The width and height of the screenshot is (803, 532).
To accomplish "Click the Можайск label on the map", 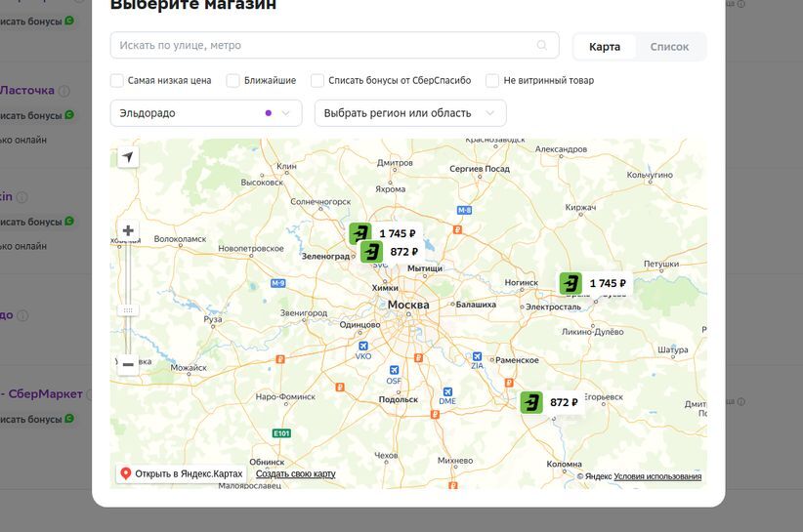I will [x=189, y=367].
